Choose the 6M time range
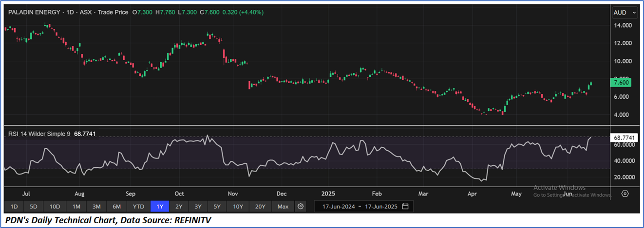This screenshot has width=644, height=228. pos(117,206)
